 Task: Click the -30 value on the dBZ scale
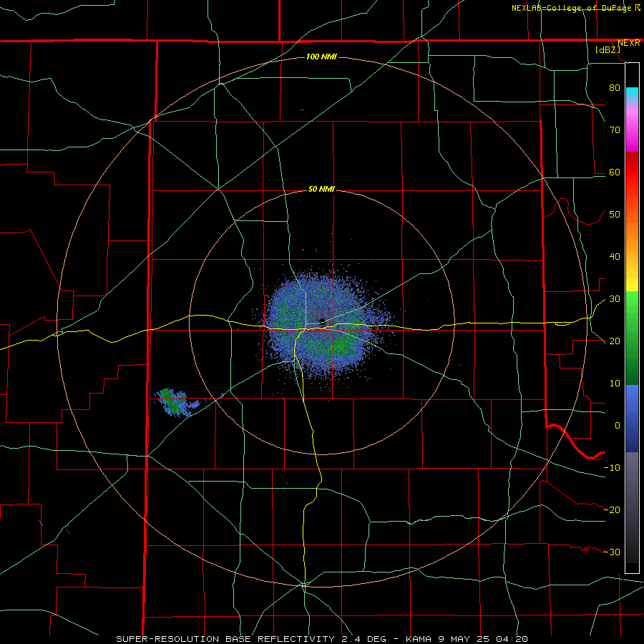coord(612,552)
